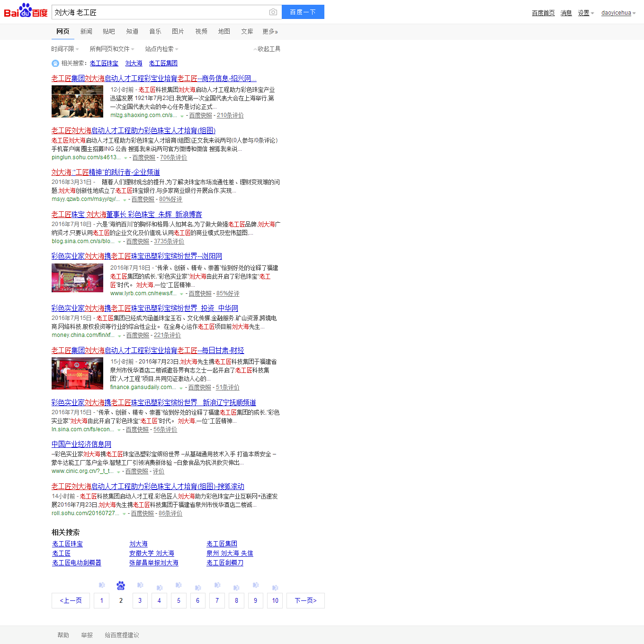644x644 pixels.
Task: Click bottom related search 泉州 刘大海 失信
Action: coord(230,553)
